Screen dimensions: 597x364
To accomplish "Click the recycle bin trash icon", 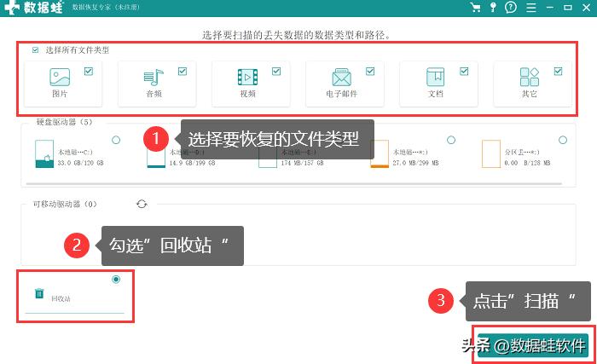I will click(39, 293).
